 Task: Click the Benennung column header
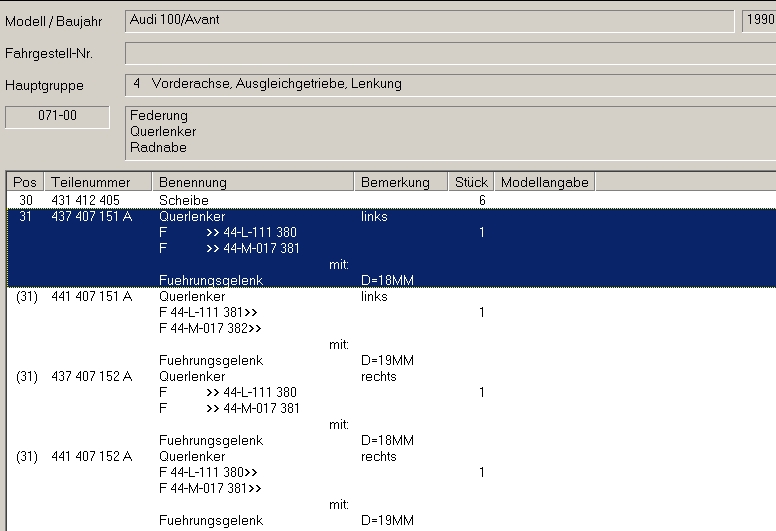pyautogui.click(x=253, y=182)
